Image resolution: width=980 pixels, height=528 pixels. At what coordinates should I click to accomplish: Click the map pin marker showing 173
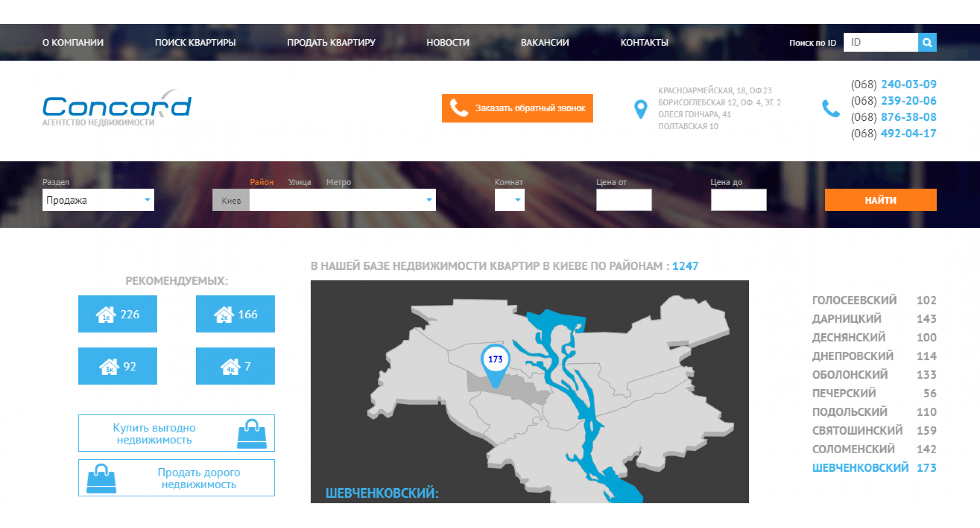(x=495, y=365)
